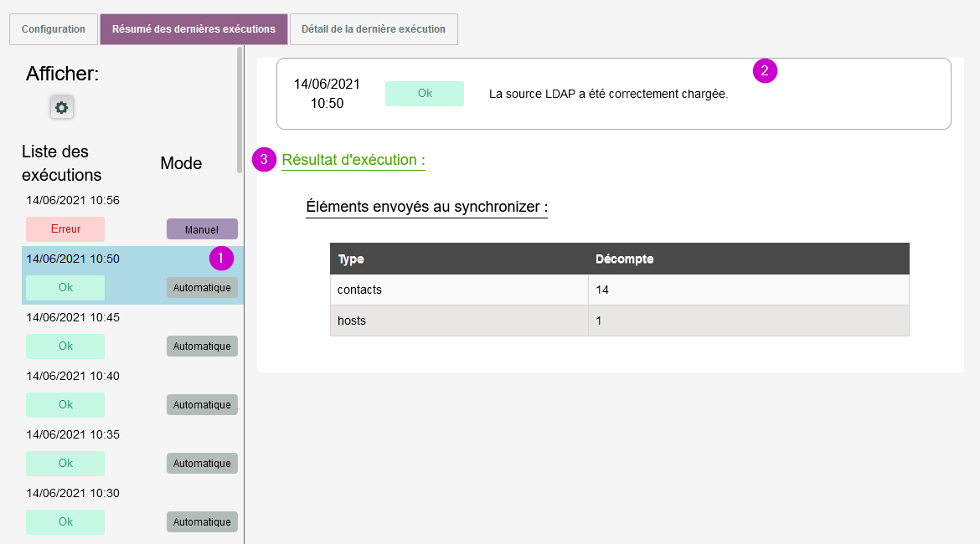Click the Décompte column header
The width and height of the screenshot is (980, 544).
click(625, 259)
